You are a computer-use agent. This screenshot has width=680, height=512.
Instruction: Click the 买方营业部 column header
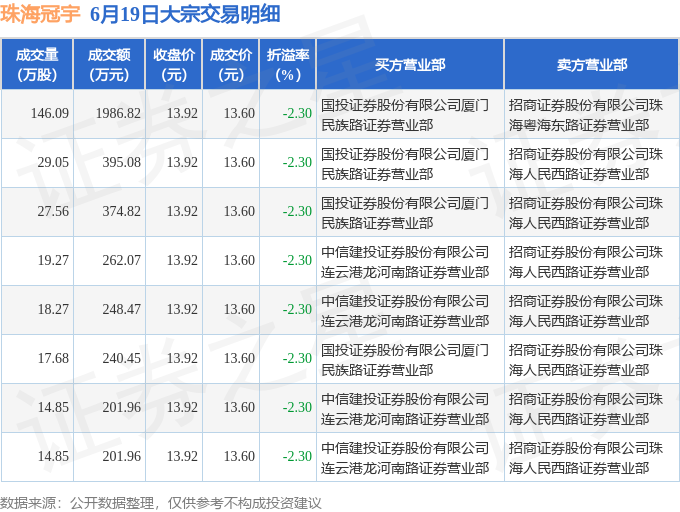410,64
